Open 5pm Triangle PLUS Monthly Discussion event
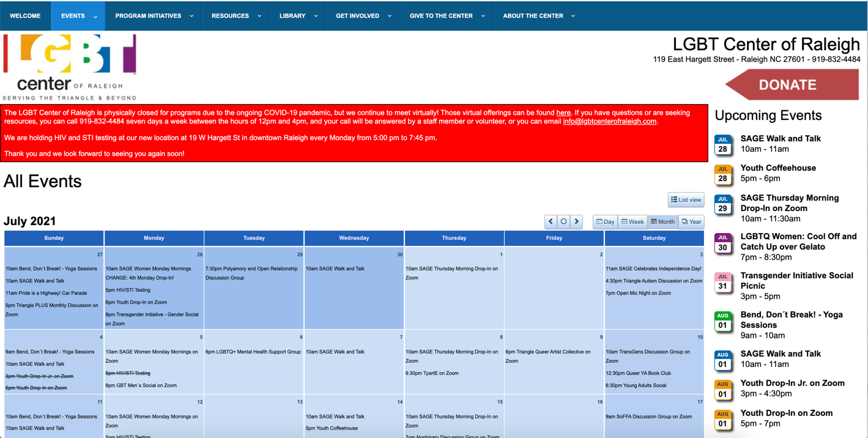 point(52,310)
